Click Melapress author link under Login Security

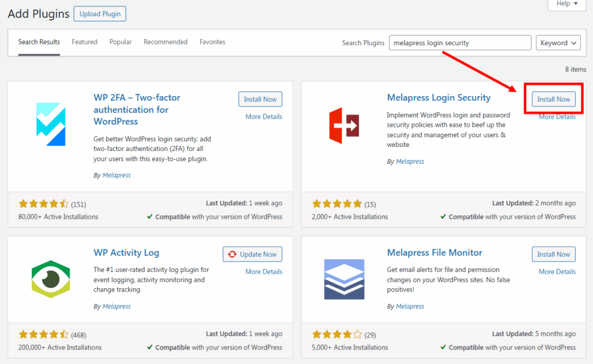tap(410, 161)
